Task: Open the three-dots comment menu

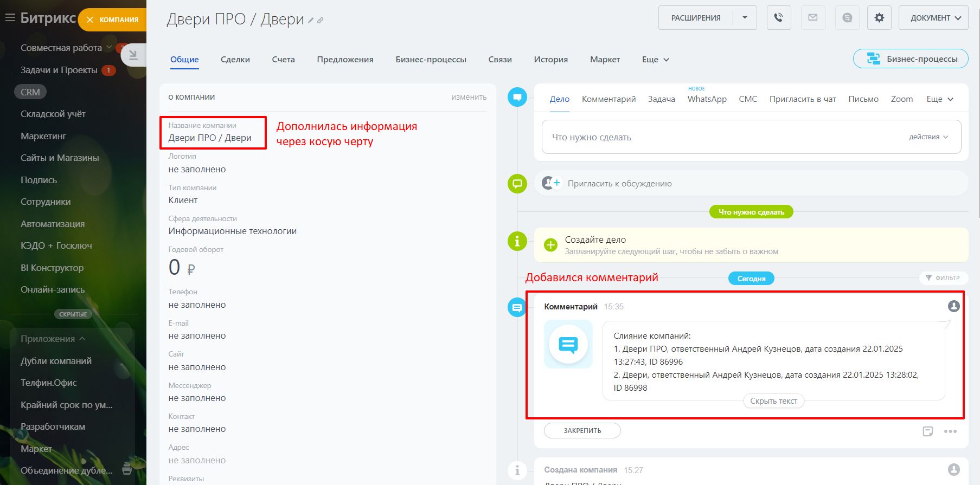Action: [x=950, y=431]
